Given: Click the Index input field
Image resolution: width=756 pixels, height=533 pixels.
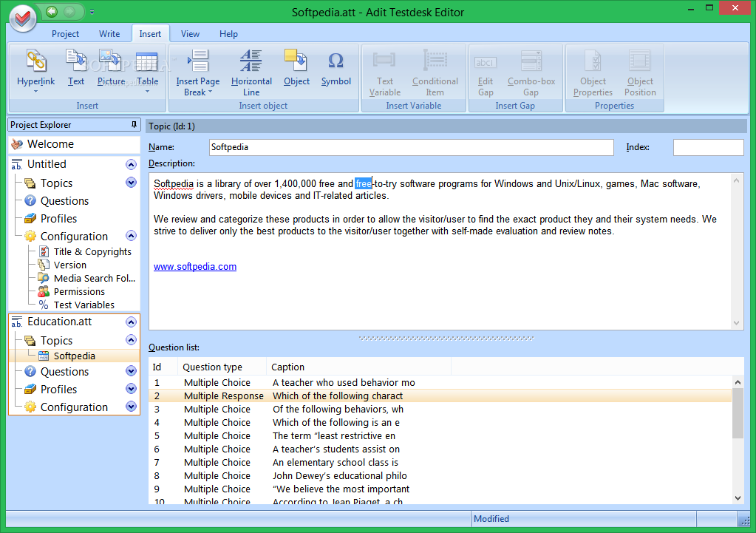Looking at the screenshot, I should pyautogui.click(x=708, y=147).
